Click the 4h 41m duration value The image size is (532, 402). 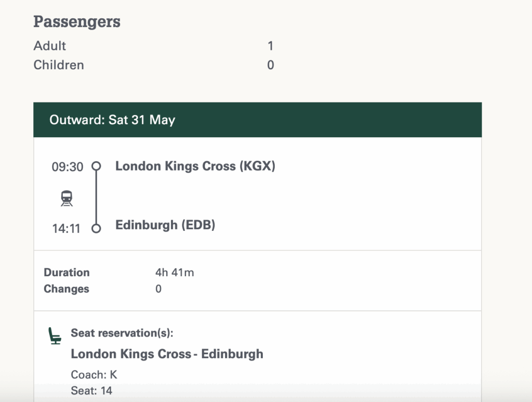pyautogui.click(x=175, y=273)
